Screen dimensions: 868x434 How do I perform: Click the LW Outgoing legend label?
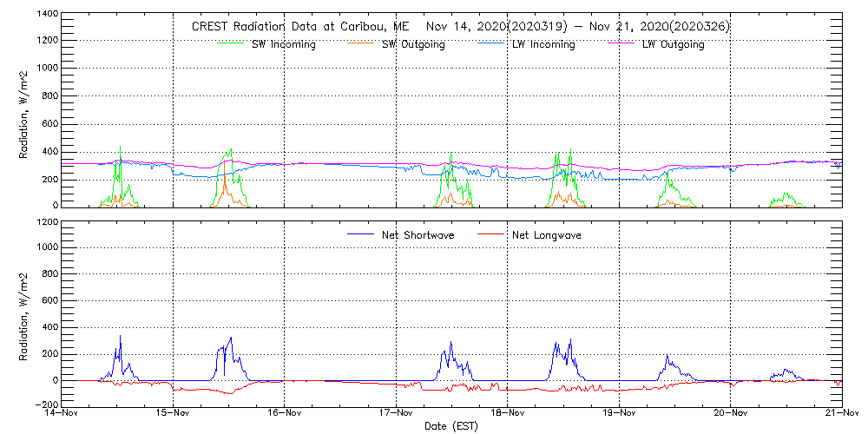tap(673, 45)
